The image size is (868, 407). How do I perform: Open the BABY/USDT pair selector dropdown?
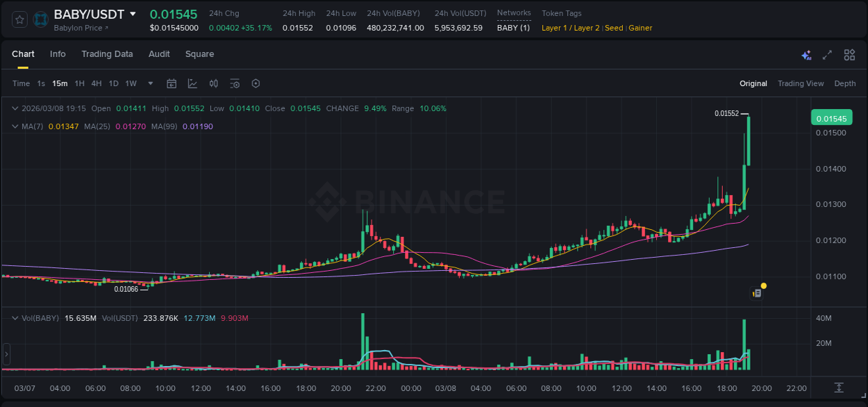tap(132, 14)
